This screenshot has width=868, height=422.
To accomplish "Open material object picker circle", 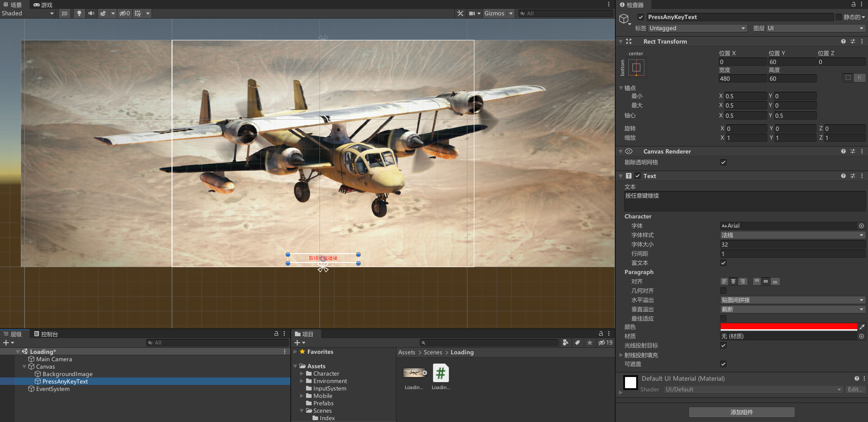I will [862, 336].
